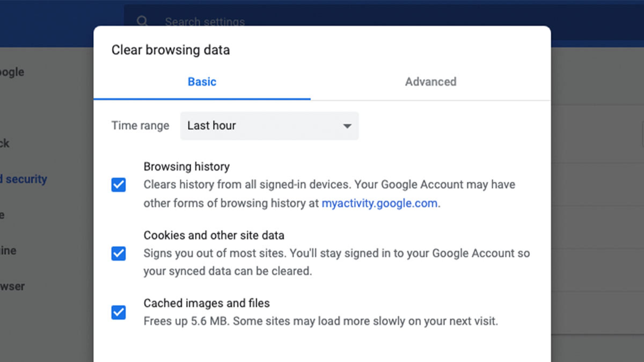The height and width of the screenshot is (362, 644).
Task: Open the Last hour time range selector
Action: (269, 126)
